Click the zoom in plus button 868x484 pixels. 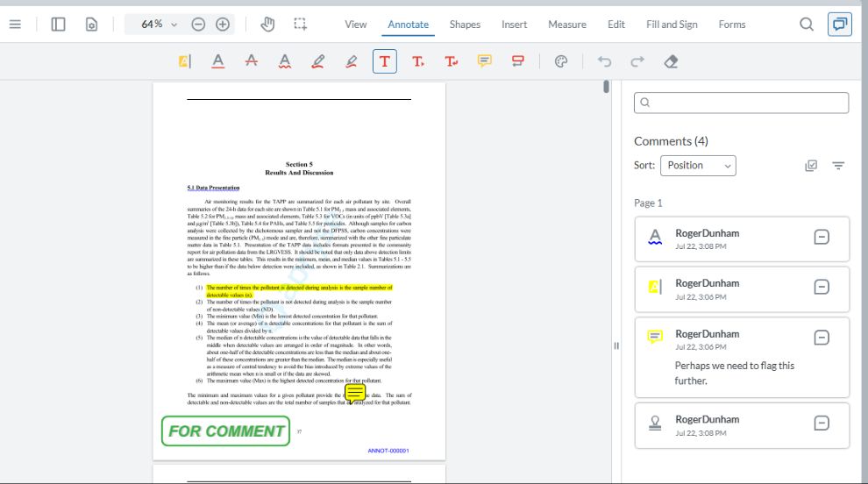[223, 25]
